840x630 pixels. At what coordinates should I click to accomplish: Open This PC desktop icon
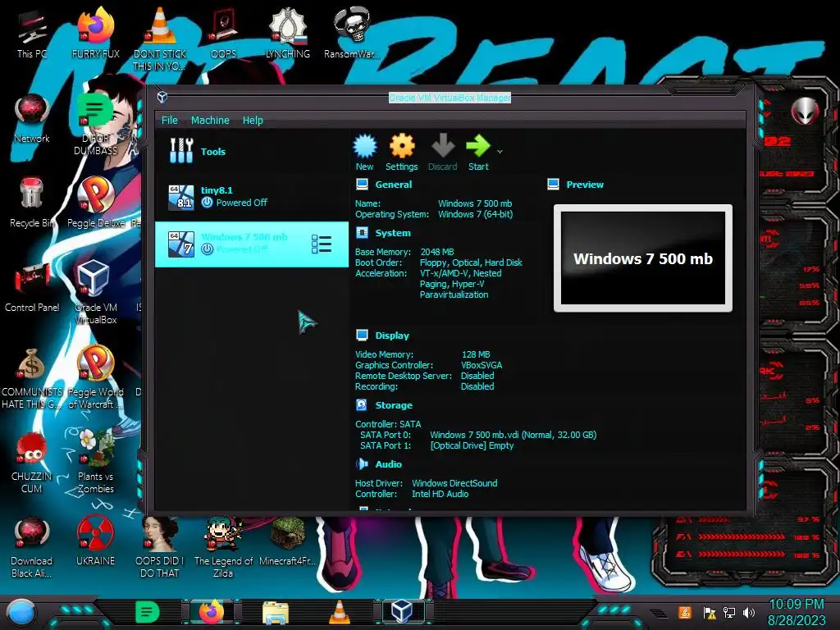tap(32, 34)
